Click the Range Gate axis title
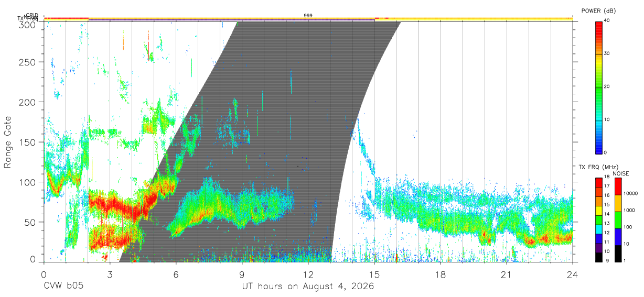 pos(8,142)
